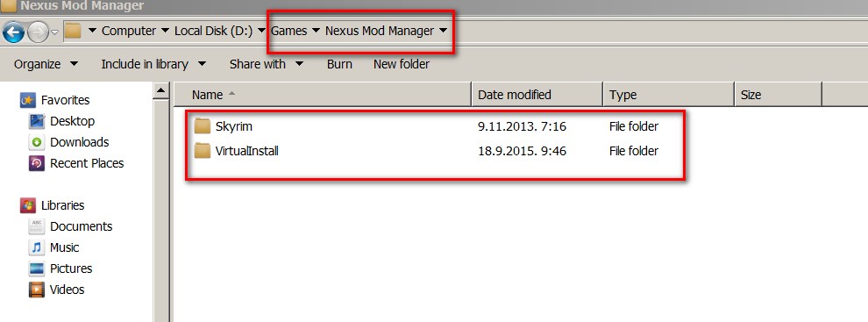Open recent locations dropdown beside Forward arrow
The height and width of the screenshot is (322, 868).
pos(55,32)
